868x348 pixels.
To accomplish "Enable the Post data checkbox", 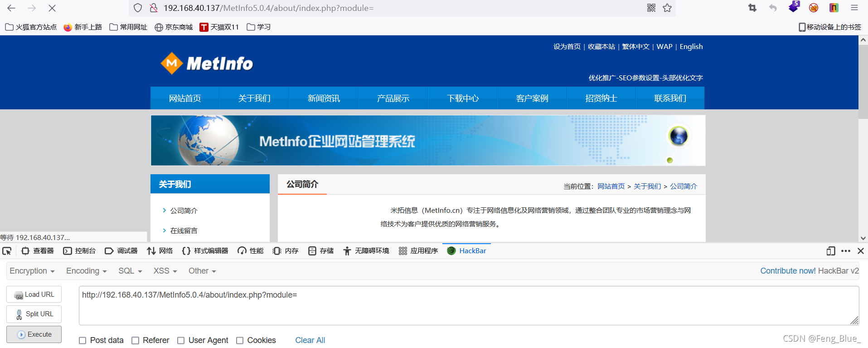I will click(x=82, y=340).
